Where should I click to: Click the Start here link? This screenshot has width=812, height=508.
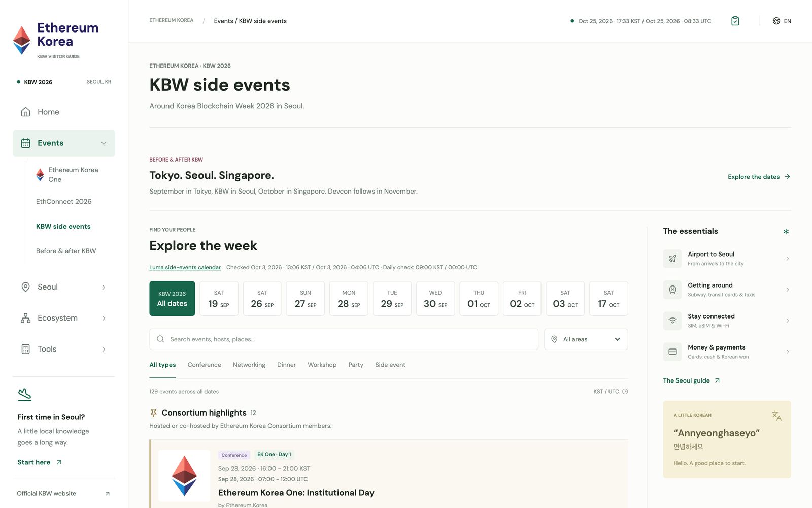pos(40,462)
